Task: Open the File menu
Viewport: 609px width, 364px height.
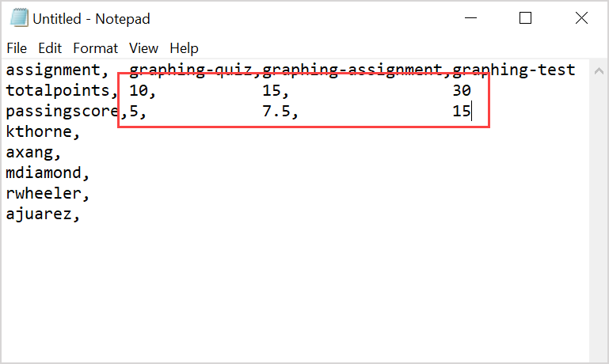Action: click(17, 48)
